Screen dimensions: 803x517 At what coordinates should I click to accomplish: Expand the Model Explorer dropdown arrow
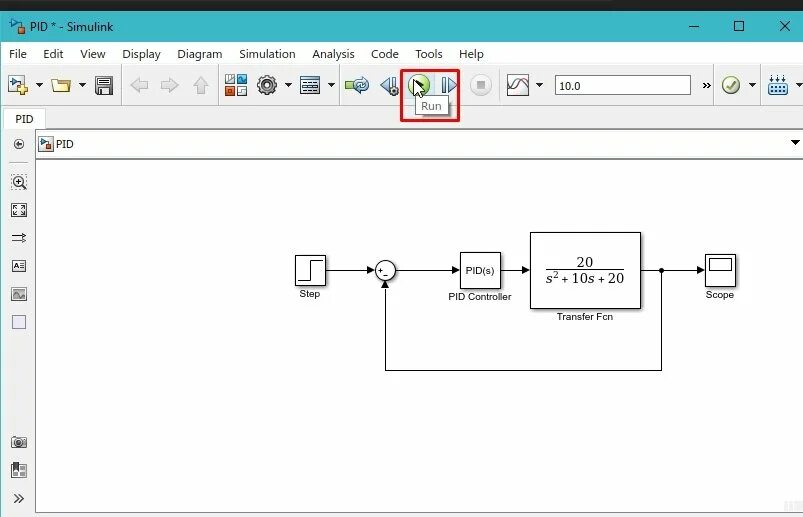331,85
